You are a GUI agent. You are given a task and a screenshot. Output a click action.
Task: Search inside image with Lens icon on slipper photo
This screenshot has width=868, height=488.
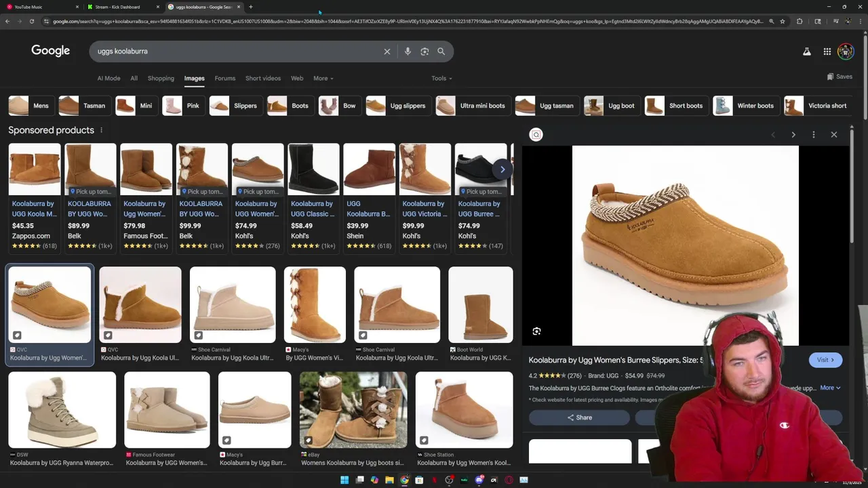pyautogui.click(x=536, y=331)
